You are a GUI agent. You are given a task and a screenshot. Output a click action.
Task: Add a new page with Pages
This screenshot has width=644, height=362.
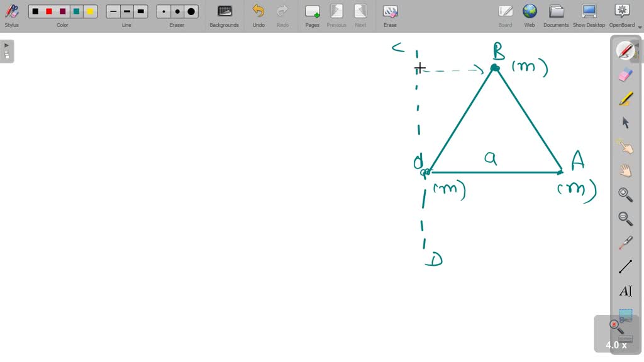tap(313, 15)
